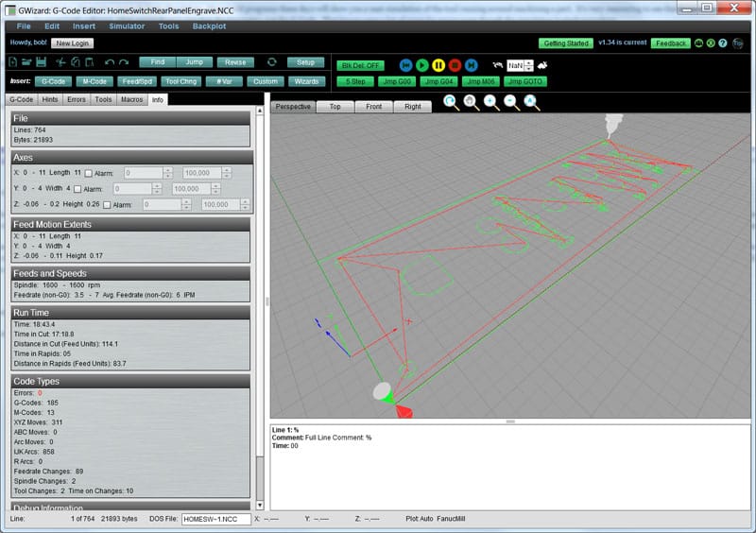Click the Getting Started button
Screen dimensions: 756x533
click(x=566, y=43)
